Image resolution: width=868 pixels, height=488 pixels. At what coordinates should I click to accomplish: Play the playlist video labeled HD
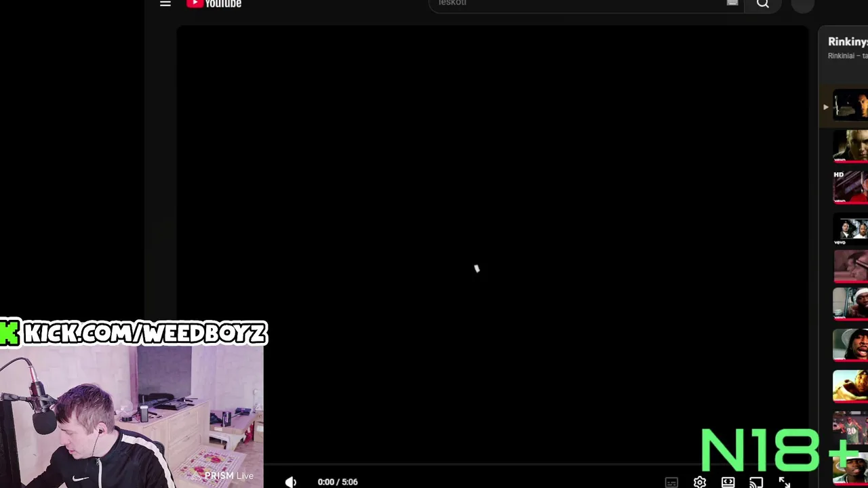click(x=850, y=186)
